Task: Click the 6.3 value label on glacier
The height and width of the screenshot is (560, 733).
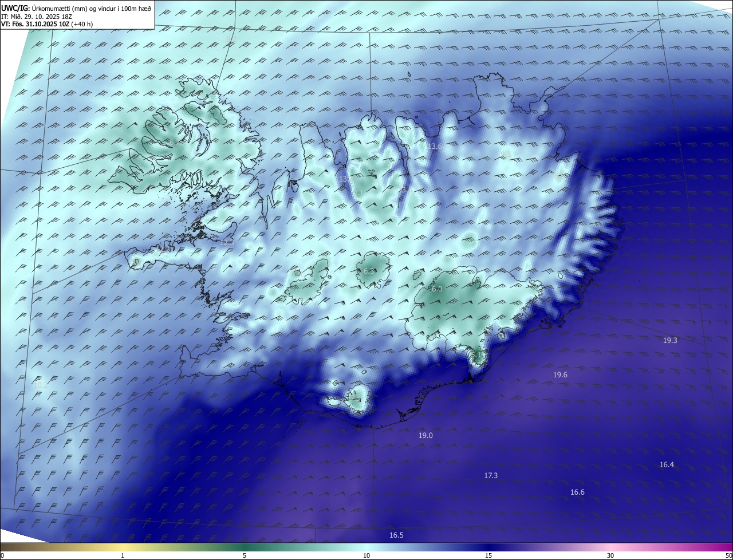Action: (369, 271)
